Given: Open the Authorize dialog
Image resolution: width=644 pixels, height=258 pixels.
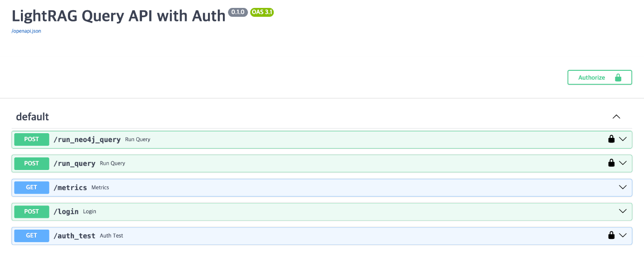Looking at the screenshot, I should tap(599, 77).
